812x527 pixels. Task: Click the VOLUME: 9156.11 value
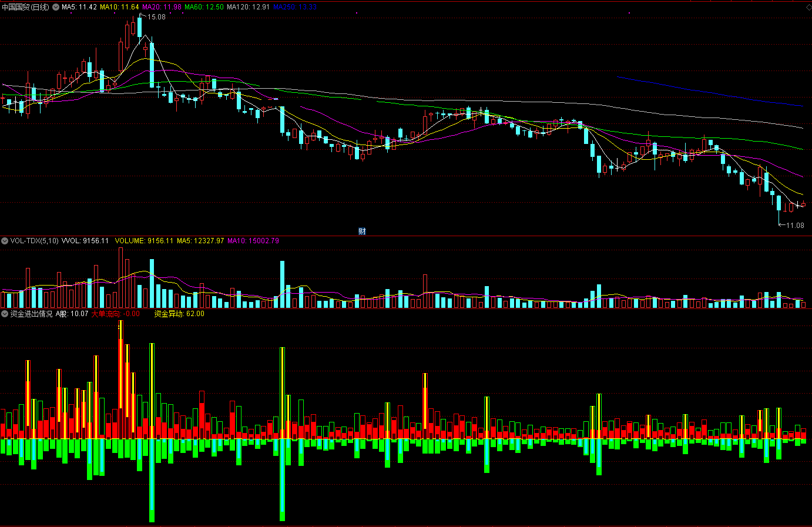[144, 241]
